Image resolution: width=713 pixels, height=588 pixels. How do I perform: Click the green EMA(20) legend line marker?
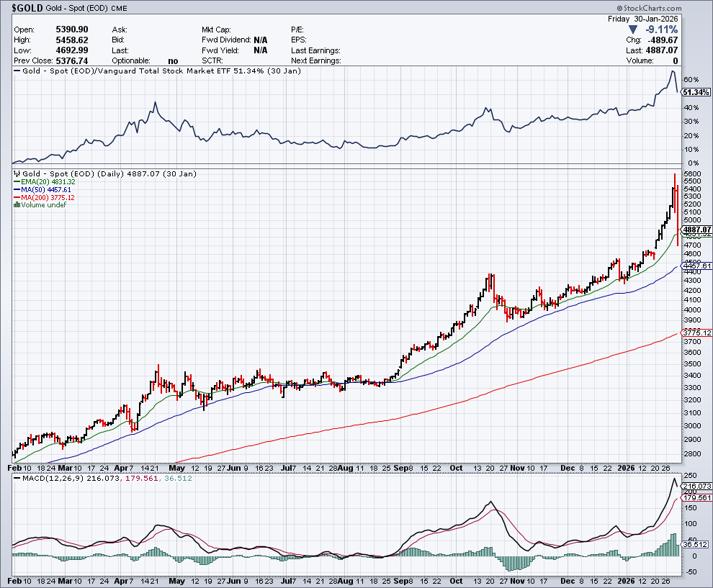pos(17,182)
